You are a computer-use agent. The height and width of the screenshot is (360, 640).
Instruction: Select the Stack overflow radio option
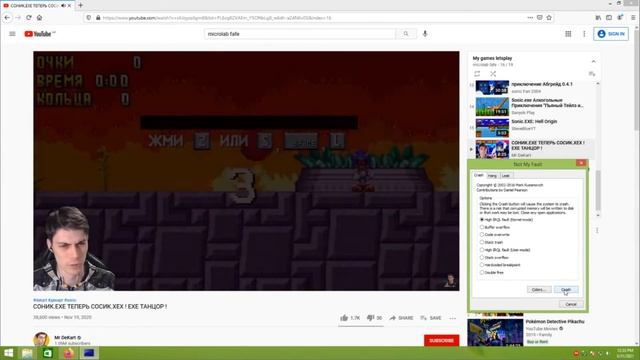[482, 258]
